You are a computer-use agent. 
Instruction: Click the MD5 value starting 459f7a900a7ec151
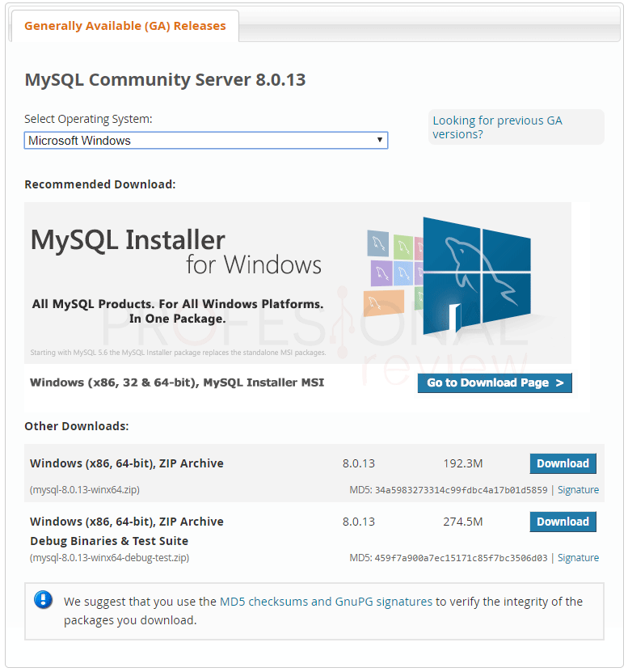click(461, 558)
